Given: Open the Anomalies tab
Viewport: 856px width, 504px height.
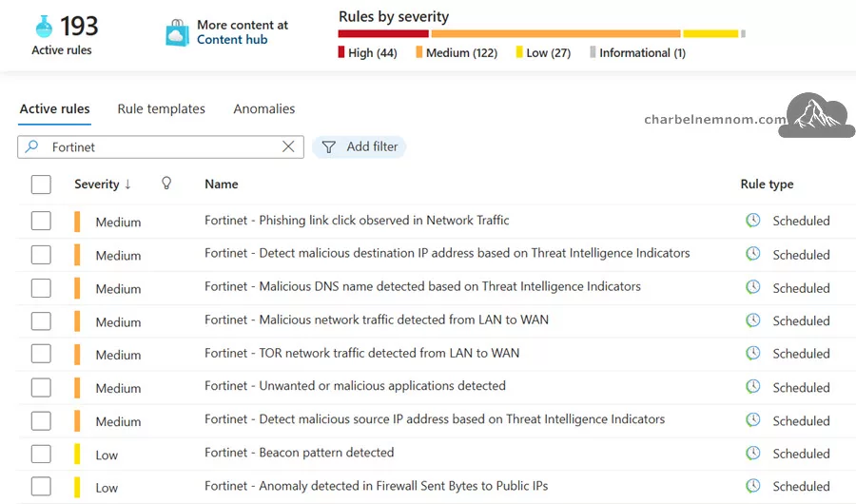Looking at the screenshot, I should [264, 108].
